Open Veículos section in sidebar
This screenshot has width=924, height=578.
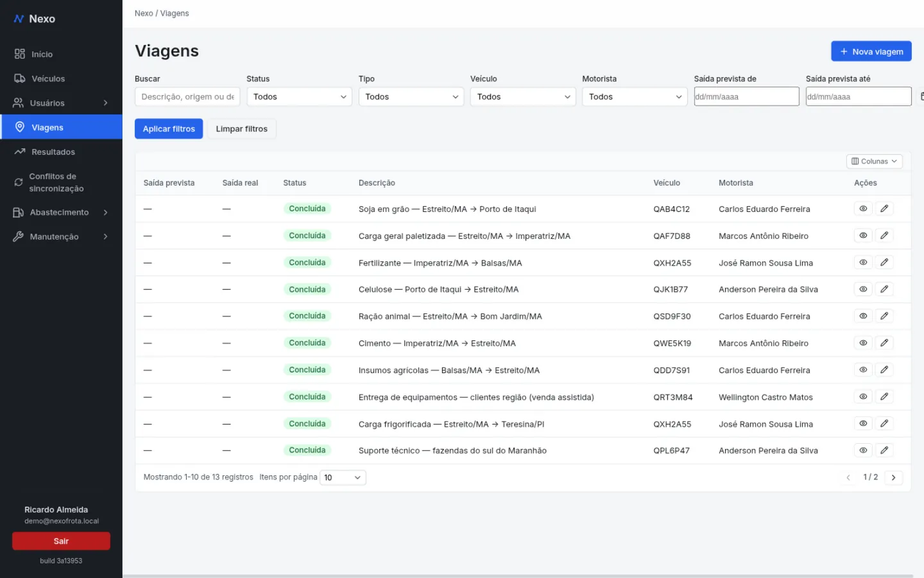coord(61,79)
